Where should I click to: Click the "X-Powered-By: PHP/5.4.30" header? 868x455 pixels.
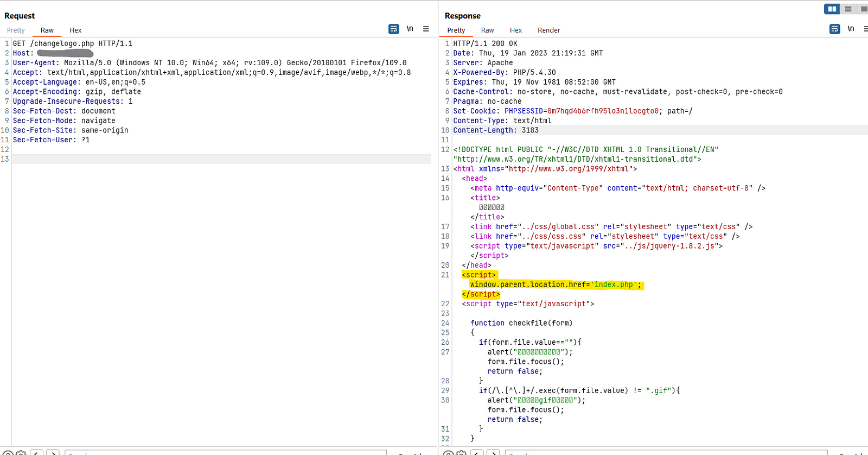click(505, 73)
